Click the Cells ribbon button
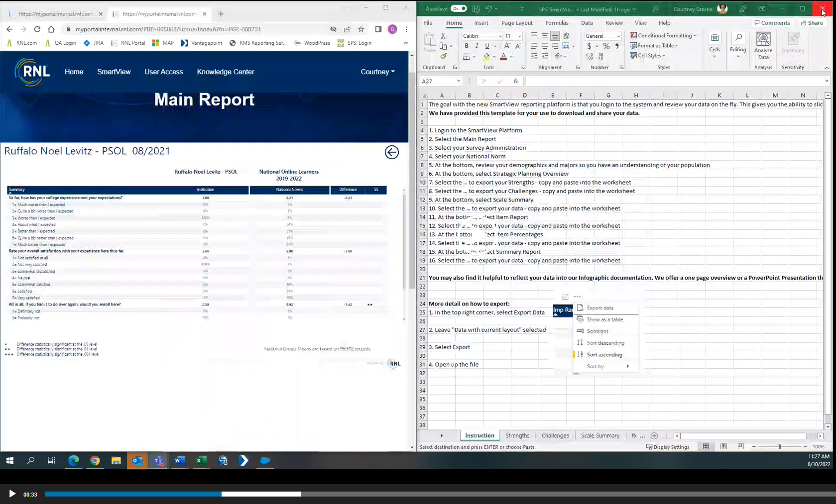 point(715,45)
